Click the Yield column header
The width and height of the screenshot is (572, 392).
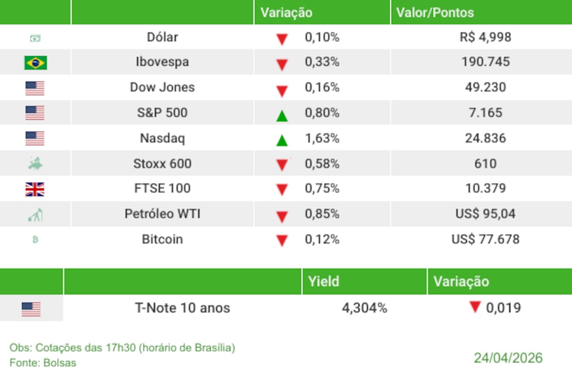[324, 281]
